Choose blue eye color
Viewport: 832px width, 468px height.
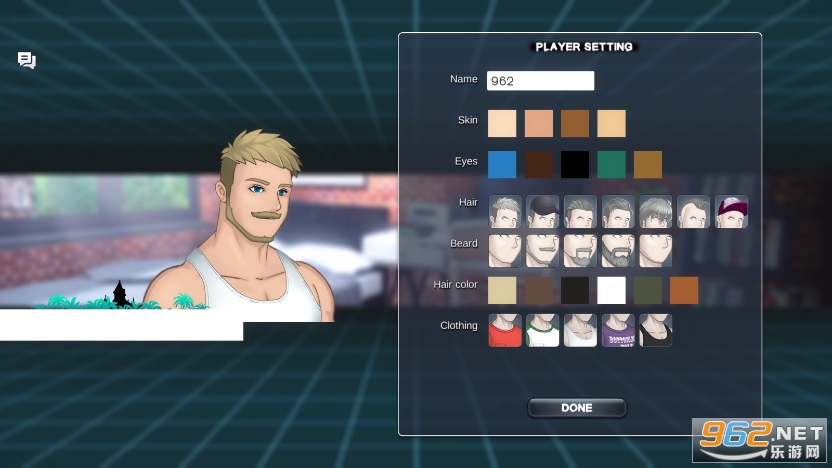tap(502, 164)
